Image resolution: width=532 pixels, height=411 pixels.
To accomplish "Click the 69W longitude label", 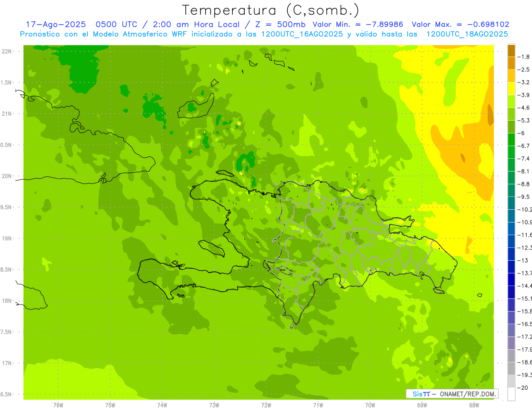I will coord(422,405).
